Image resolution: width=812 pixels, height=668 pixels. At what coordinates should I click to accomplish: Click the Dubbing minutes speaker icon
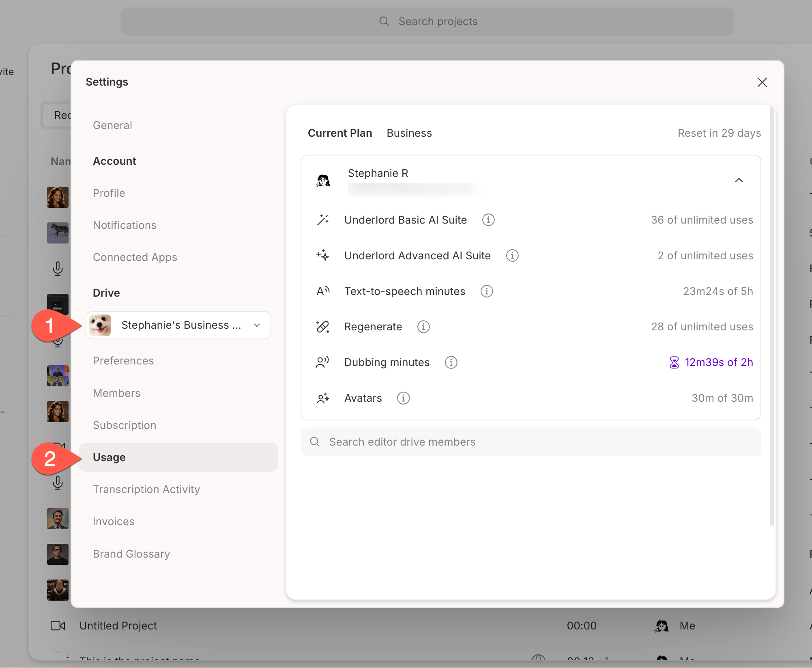(322, 362)
